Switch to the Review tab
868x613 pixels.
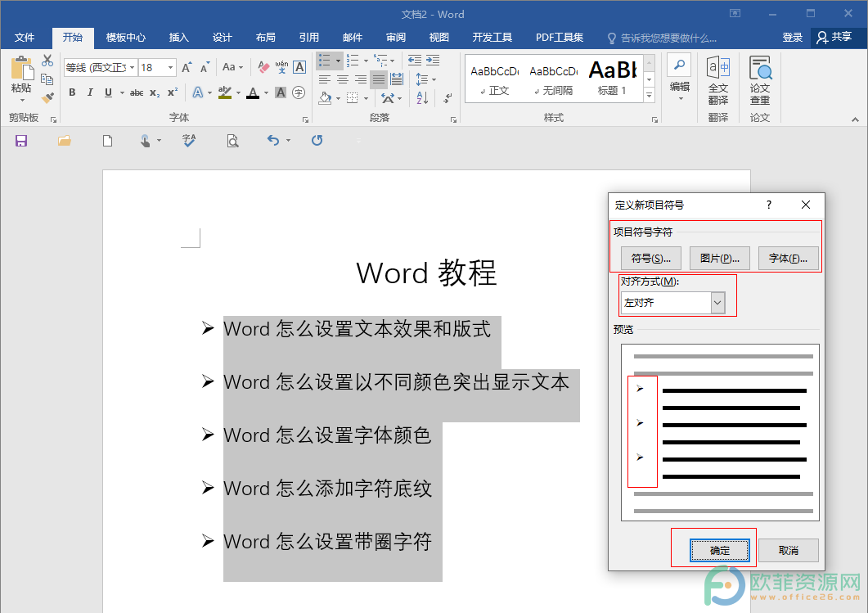(396, 38)
